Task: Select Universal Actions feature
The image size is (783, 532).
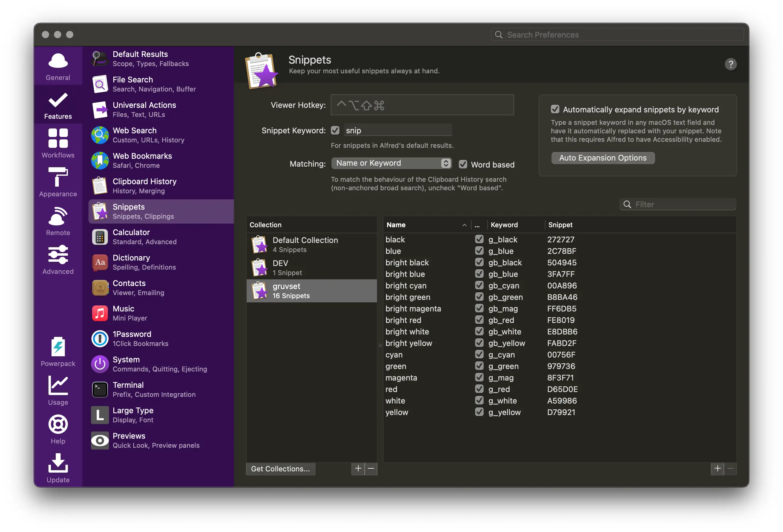Action: pos(161,109)
